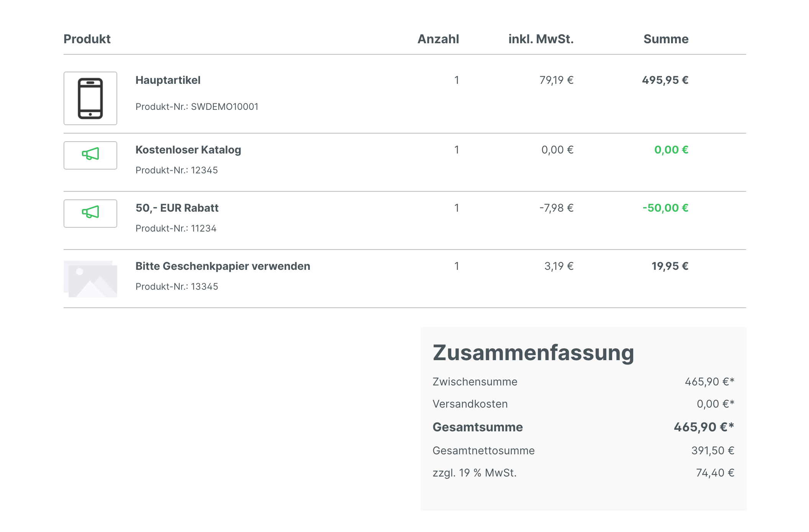Click the Versandkosten label
Image resolution: width=809 pixels, height=532 pixels.
coord(470,404)
